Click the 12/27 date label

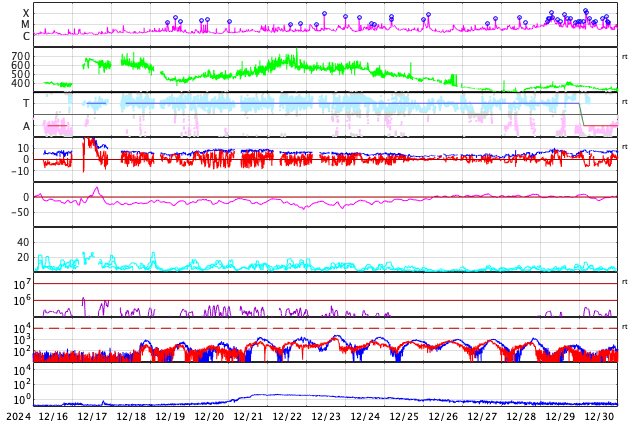[x=482, y=416]
